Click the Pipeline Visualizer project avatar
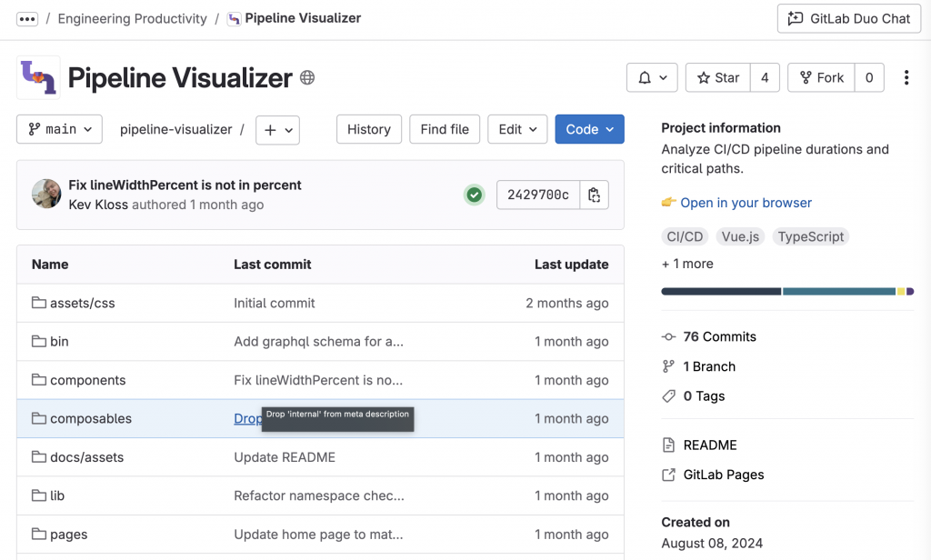Image resolution: width=931 pixels, height=560 pixels. click(x=38, y=77)
